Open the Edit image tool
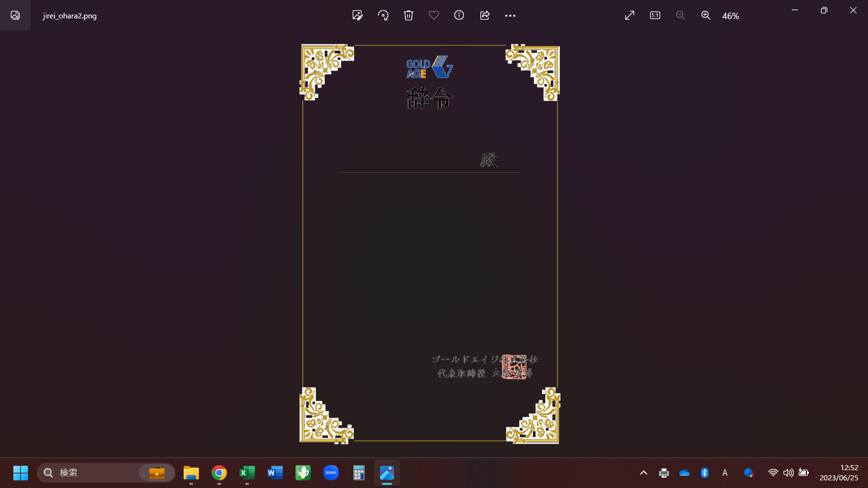Screen dimensions: 868x488 358,15
